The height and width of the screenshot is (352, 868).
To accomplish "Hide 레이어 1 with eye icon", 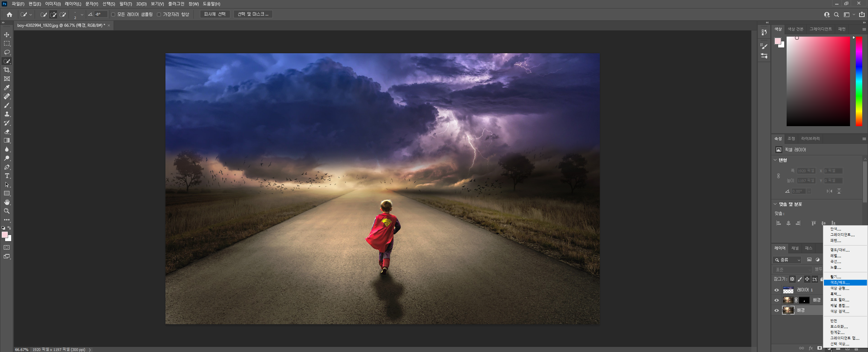I will pyautogui.click(x=777, y=290).
